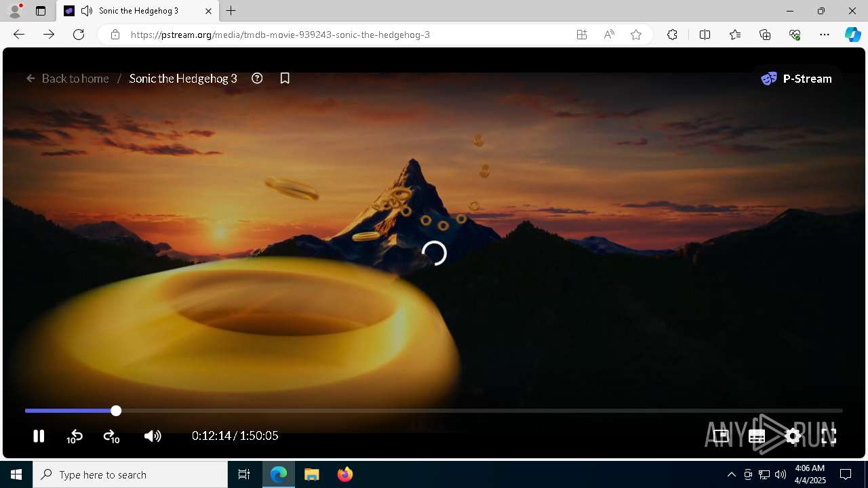Open info help icon beside title
868x488 pixels.
(257, 79)
